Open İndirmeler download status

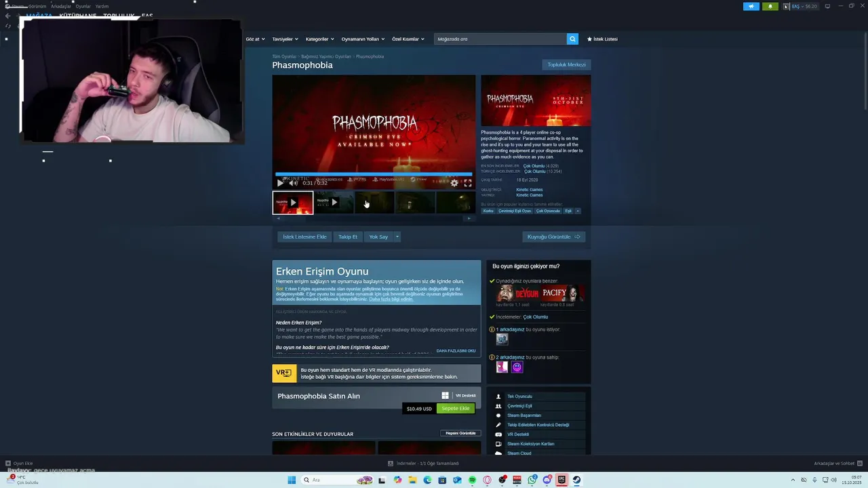424,464
